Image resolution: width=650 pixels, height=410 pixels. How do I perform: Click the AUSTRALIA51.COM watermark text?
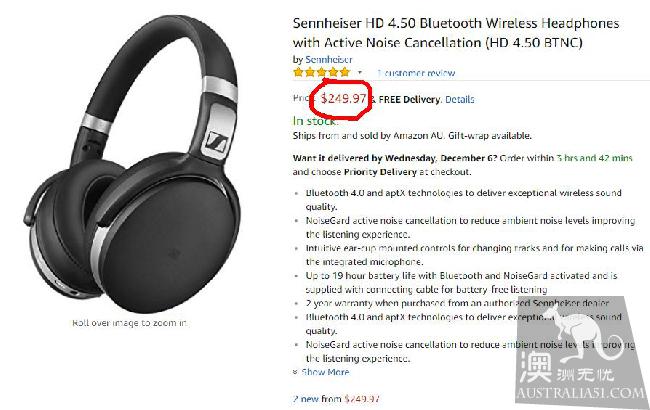[580, 392]
